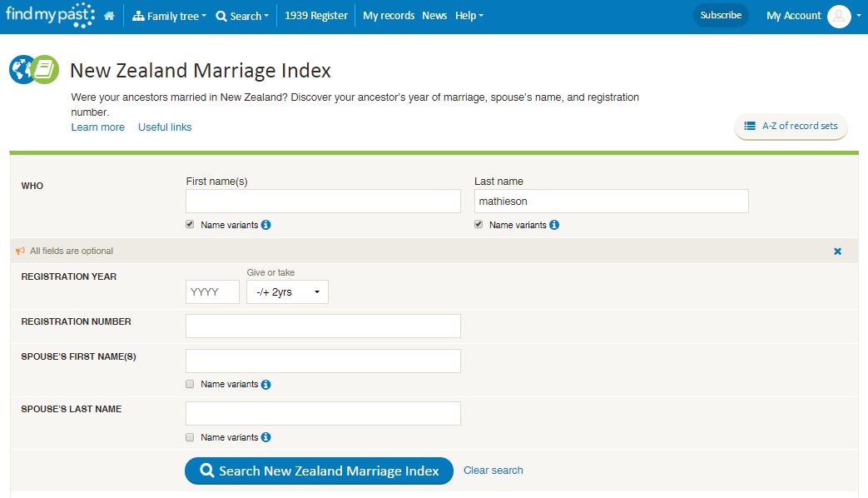Click the world records globe and book icon
868x498 pixels.
(x=34, y=70)
